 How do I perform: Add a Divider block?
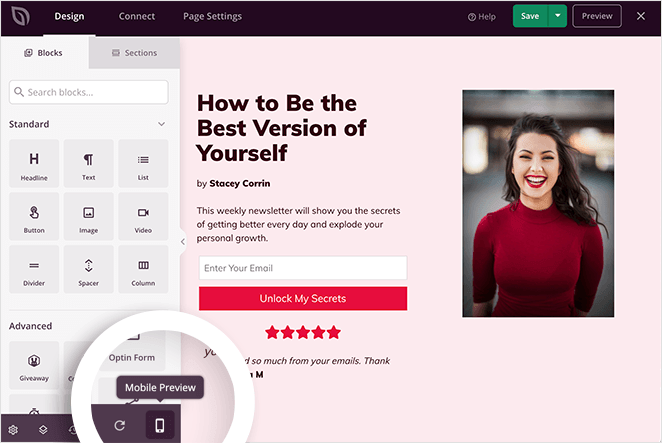[34, 269]
